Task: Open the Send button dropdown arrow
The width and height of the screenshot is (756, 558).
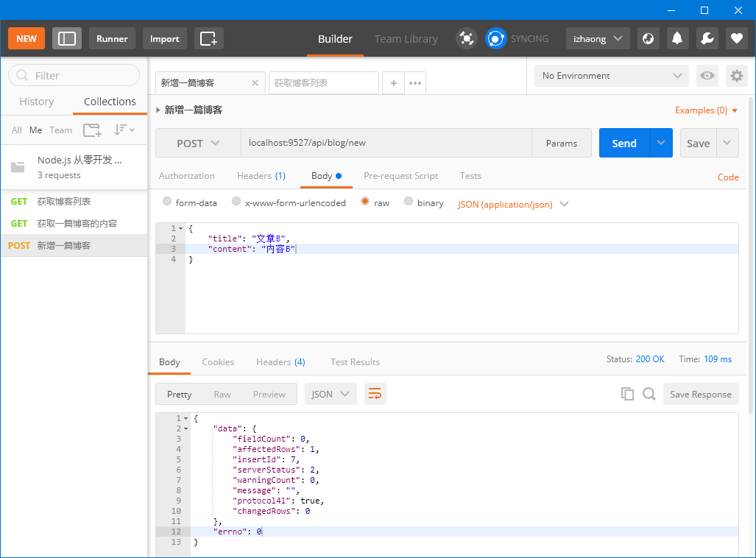Action: point(661,143)
